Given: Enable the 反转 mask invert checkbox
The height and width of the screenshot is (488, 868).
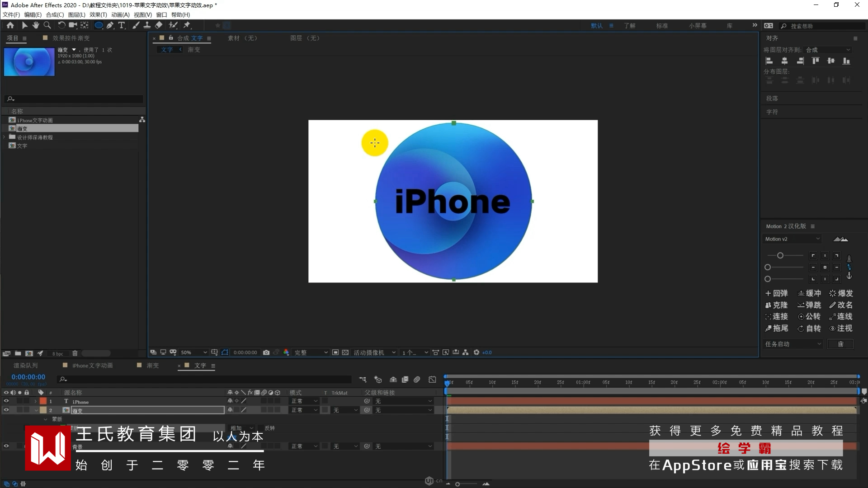Looking at the screenshot, I should [x=261, y=428].
